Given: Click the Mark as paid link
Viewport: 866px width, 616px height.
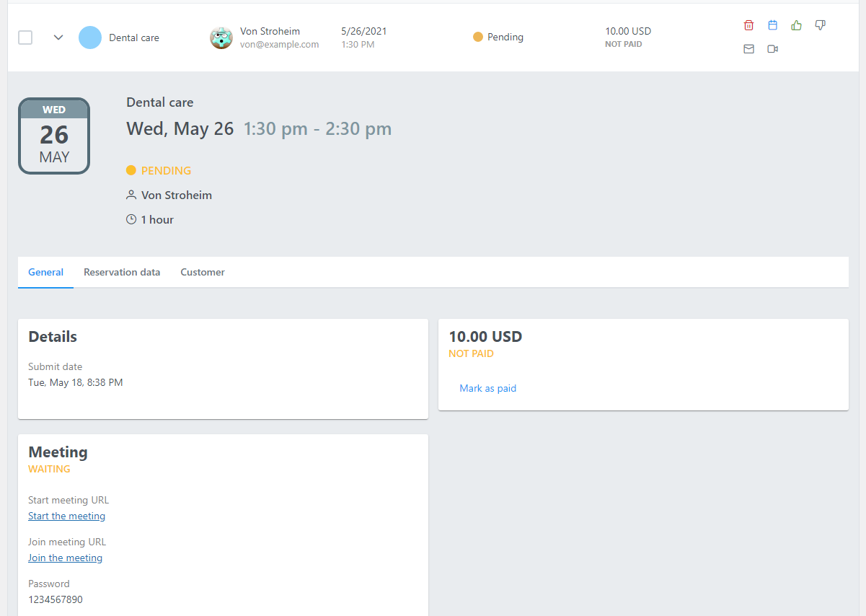Looking at the screenshot, I should 488,388.
